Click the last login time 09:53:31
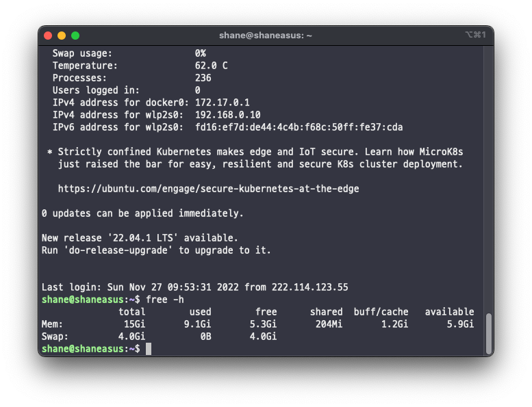The height and width of the screenshot is (407, 532). (x=190, y=287)
